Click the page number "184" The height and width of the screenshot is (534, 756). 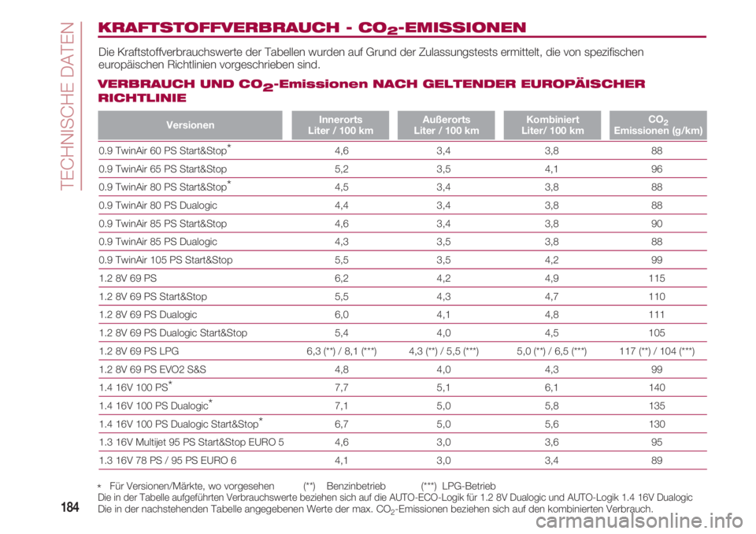pos(70,507)
